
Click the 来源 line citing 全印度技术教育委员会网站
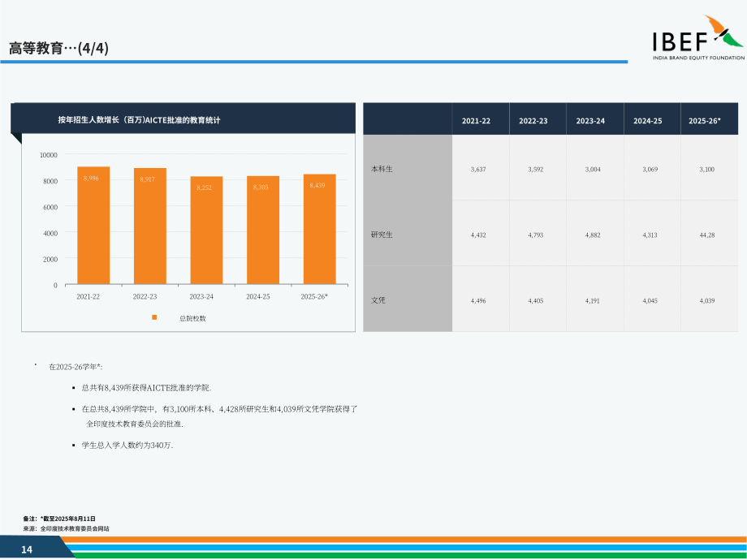pos(67,529)
